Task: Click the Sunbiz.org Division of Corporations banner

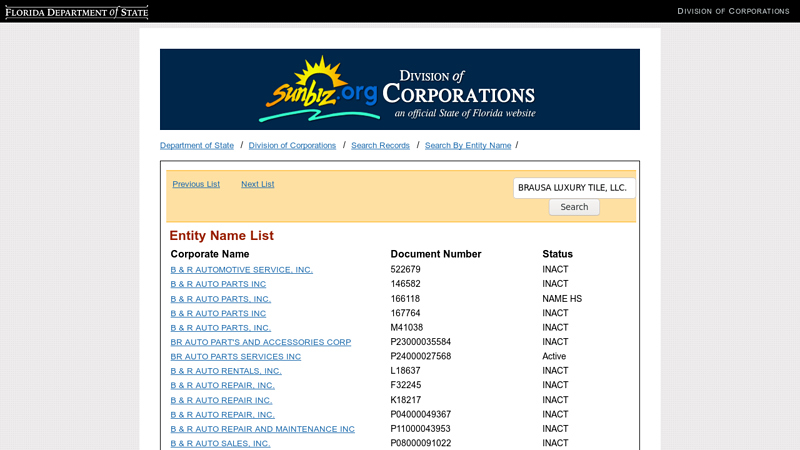Action: pyautogui.click(x=399, y=89)
